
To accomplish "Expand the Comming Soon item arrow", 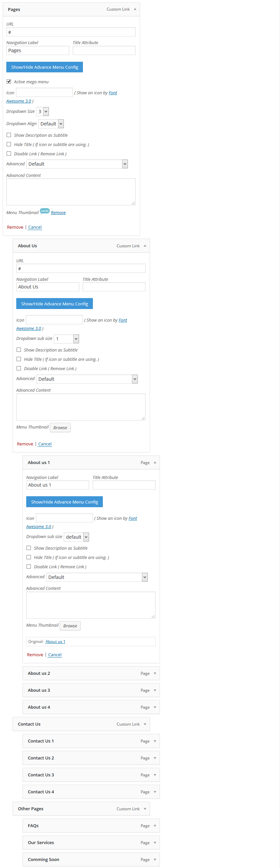I will click(x=155, y=859).
